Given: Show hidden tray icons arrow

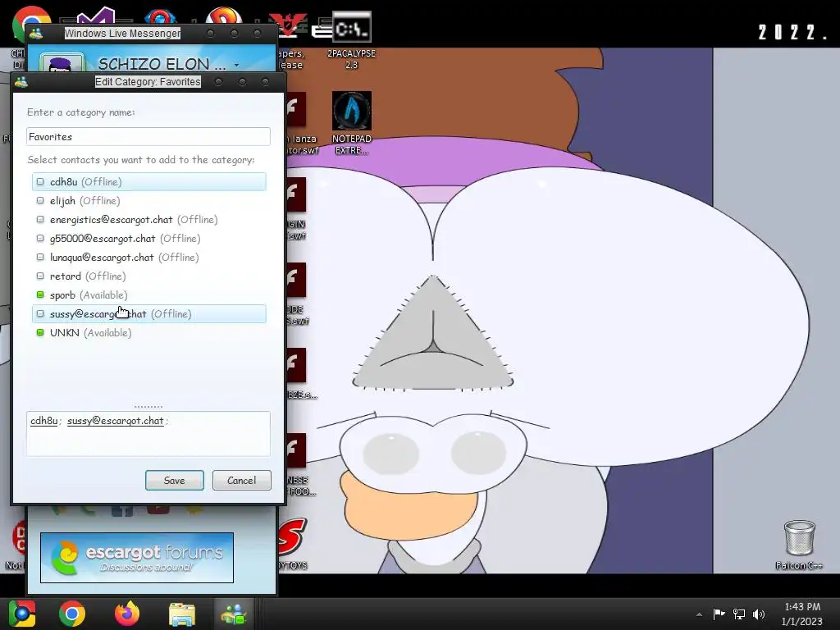Looking at the screenshot, I should tap(699, 614).
